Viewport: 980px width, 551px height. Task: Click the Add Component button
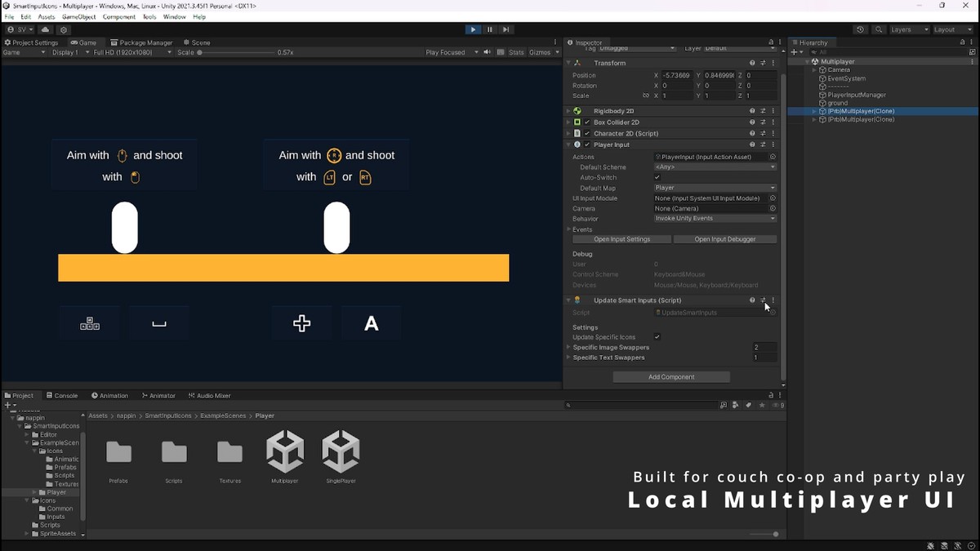coord(670,376)
